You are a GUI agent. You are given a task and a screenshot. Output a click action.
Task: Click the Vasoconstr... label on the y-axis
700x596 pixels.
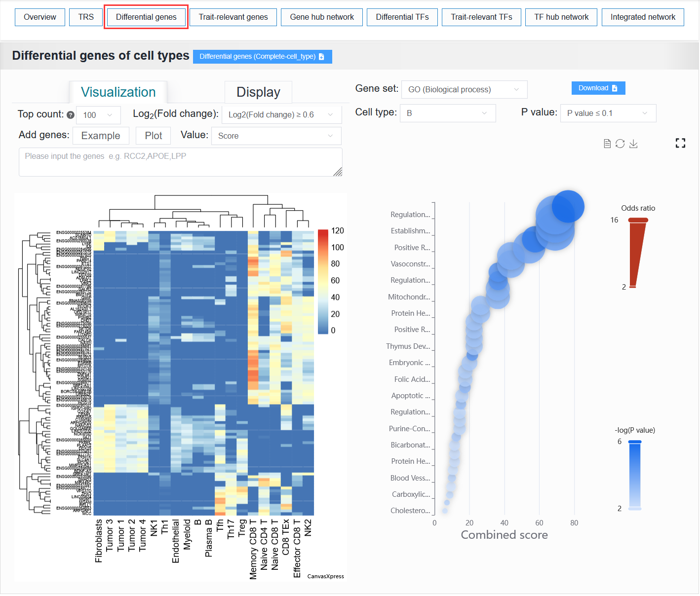pos(410,264)
